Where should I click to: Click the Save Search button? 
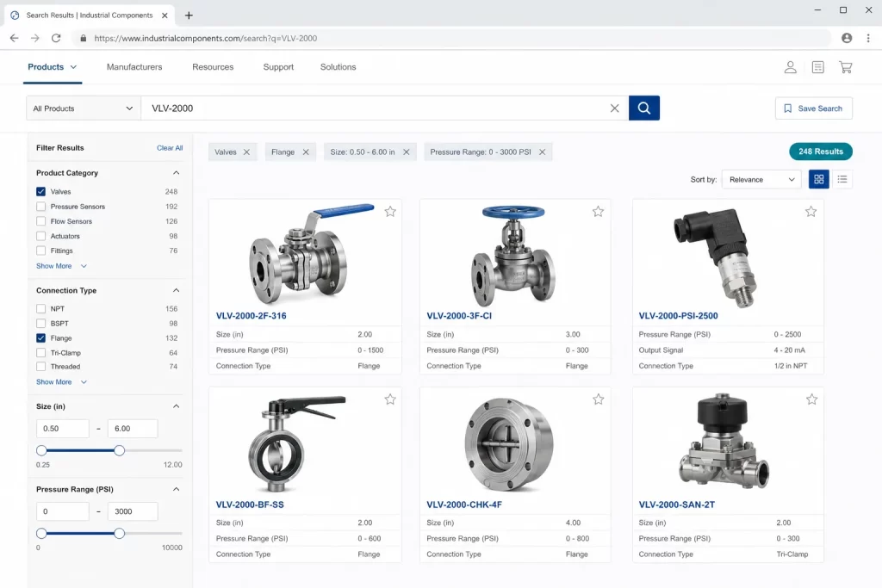click(x=813, y=108)
